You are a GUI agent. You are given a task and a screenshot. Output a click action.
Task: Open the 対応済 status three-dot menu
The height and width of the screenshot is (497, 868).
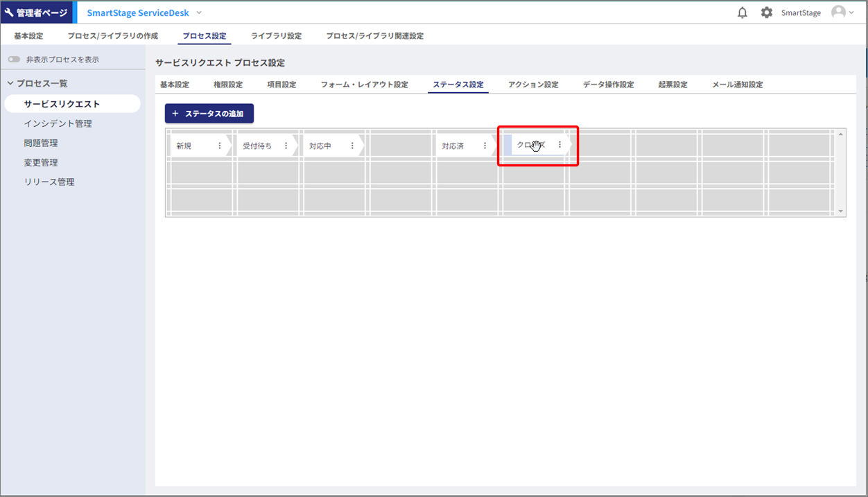pyautogui.click(x=485, y=146)
